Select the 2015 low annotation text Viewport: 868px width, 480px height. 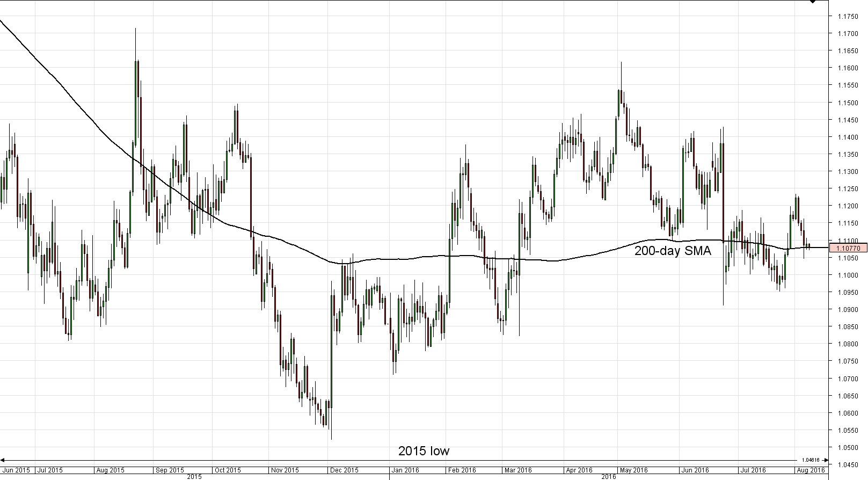coord(424,451)
